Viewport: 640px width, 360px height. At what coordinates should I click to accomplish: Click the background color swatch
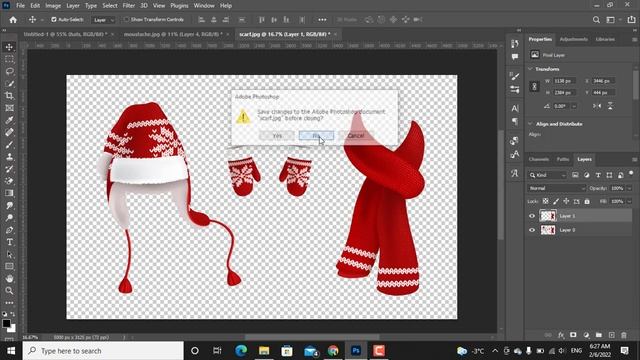pos(12,329)
